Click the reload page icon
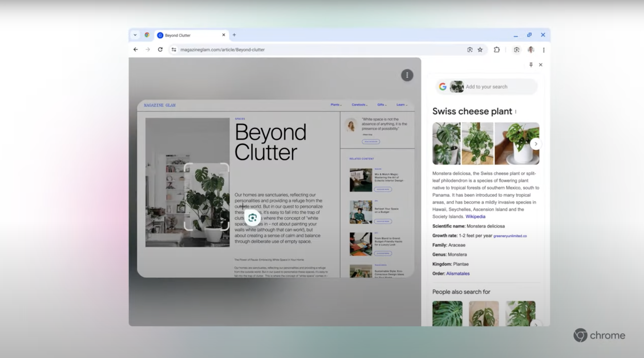The image size is (644, 358). point(160,49)
